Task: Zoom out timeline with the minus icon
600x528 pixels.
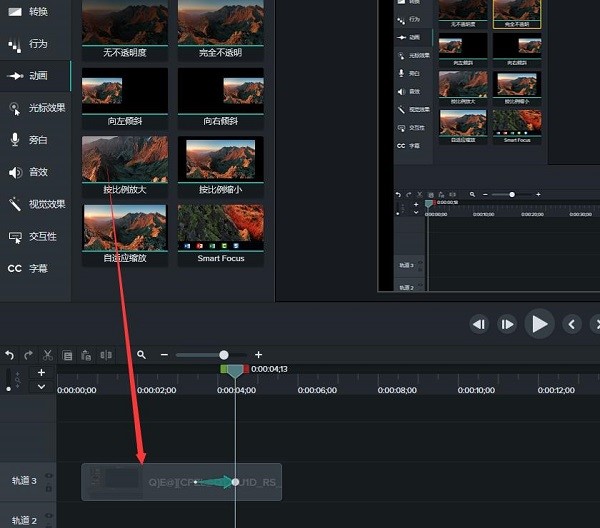Action: (x=165, y=355)
